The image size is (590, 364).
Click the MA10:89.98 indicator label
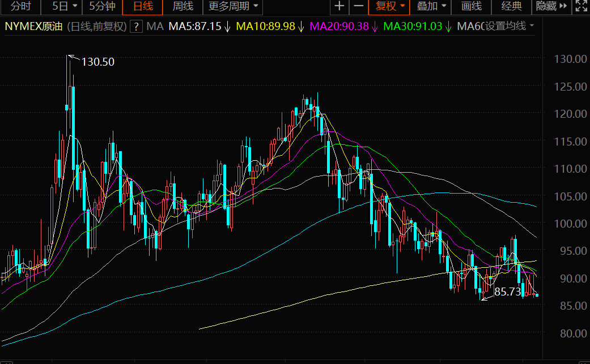[x=266, y=26]
